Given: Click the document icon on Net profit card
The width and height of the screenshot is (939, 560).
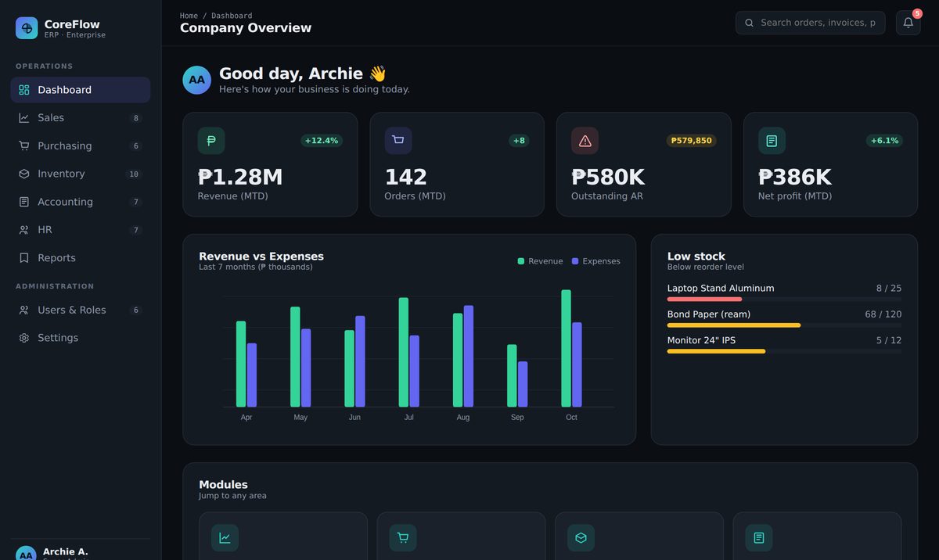Looking at the screenshot, I should [772, 141].
